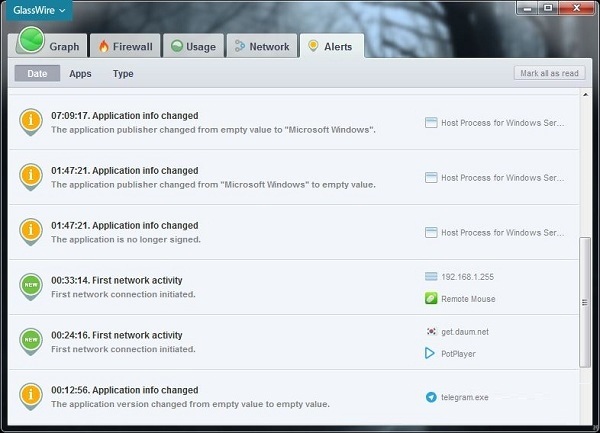This screenshot has width=600, height=433.
Task: Click the Remote Mouse app icon
Action: click(x=432, y=299)
